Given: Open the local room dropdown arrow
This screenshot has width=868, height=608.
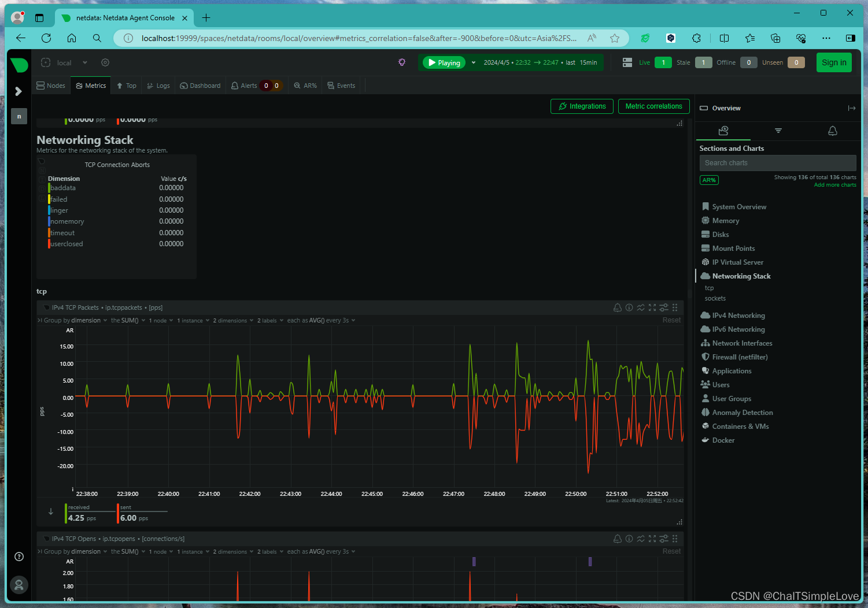Looking at the screenshot, I should click(x=85, y=62).
